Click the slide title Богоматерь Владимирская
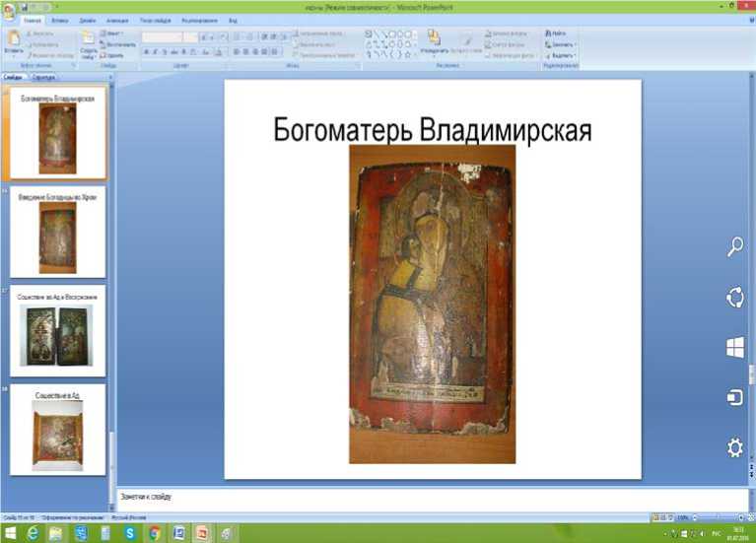 tap(433, 130)
